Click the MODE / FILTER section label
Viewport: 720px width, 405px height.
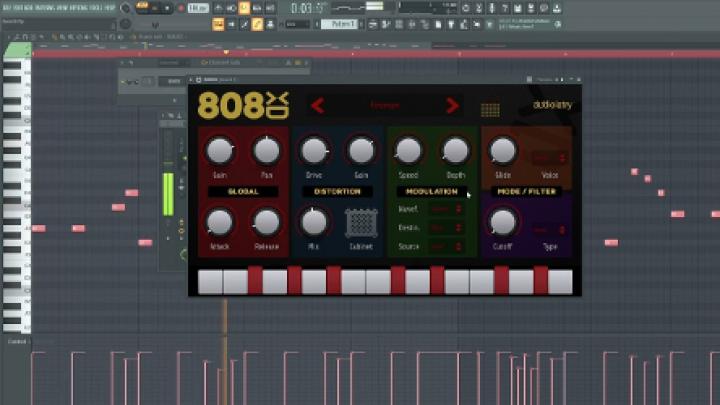[527, 191]
